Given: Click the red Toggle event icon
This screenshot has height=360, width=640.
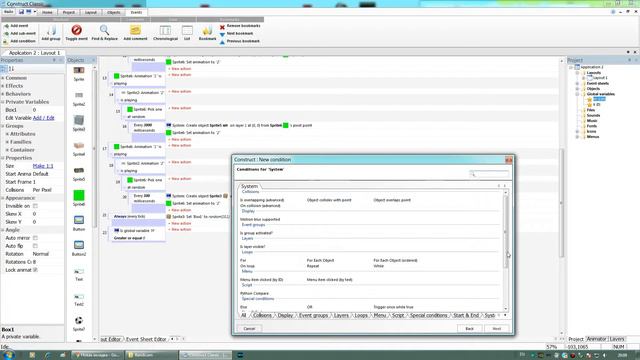Looking at the screenshot, I should click(x=76, y=30).
